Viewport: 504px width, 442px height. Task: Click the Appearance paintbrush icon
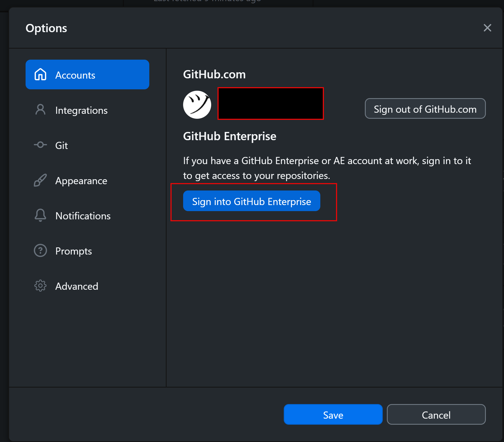[40, 180]
